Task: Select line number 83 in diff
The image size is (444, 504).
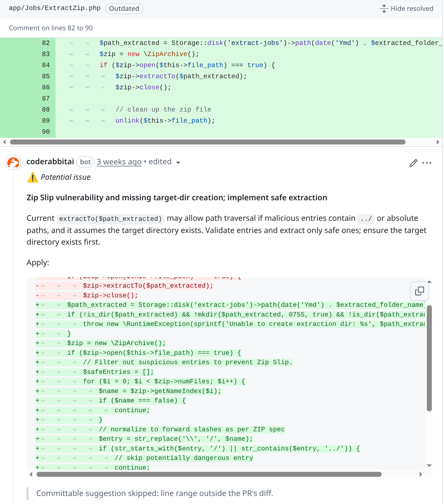Action: [x=46, y=54]
